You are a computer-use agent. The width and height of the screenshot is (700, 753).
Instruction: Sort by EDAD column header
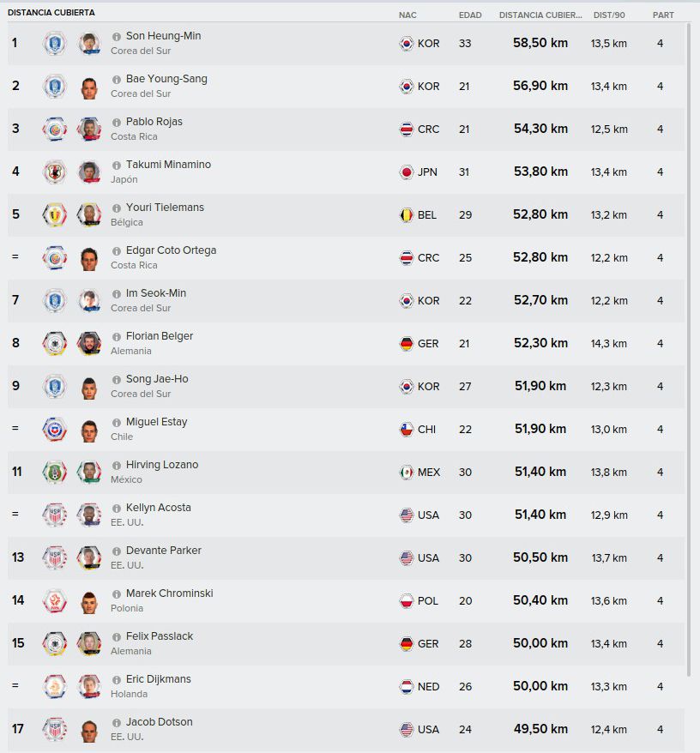[470, 15]
